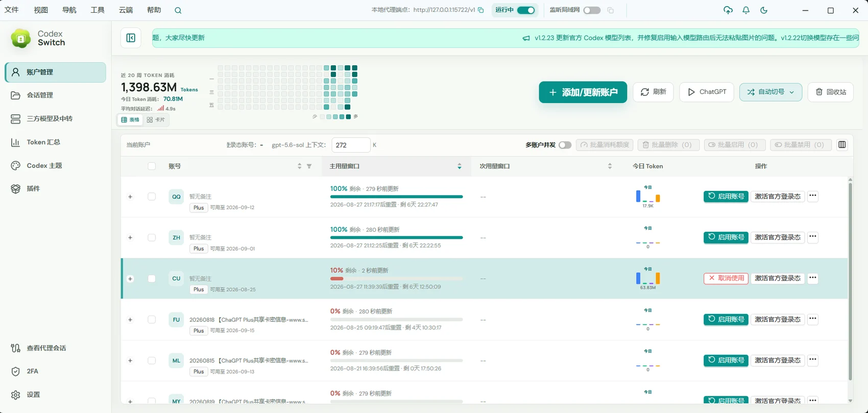The width and height of the screenshot is (868, 413).
Task: Focus the gpt-5.6-sol context input field
Action: click(x=351, y=145)
